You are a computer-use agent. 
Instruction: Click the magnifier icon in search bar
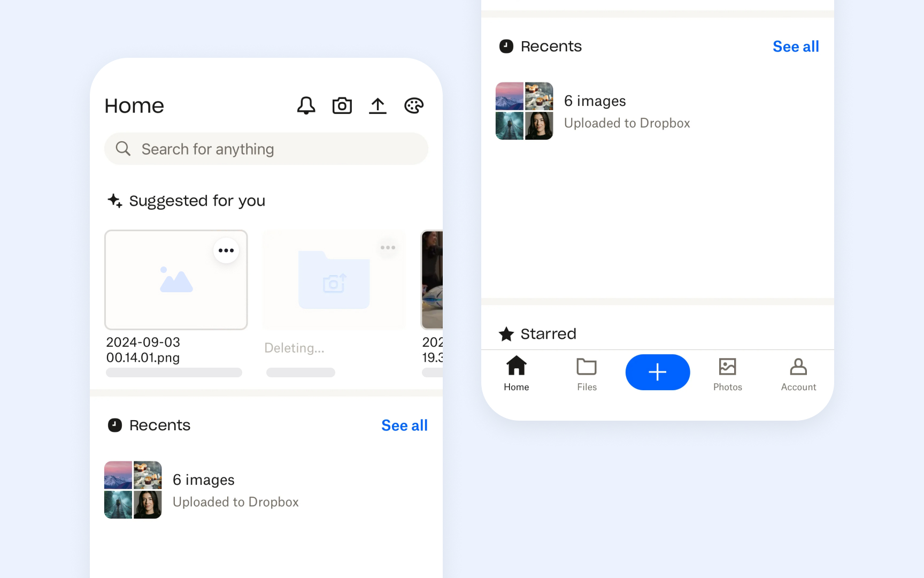pos(123,148)
